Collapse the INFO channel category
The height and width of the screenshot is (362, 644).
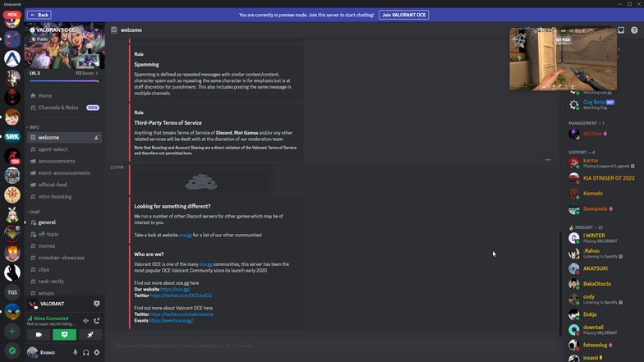[x=33, y=127]
